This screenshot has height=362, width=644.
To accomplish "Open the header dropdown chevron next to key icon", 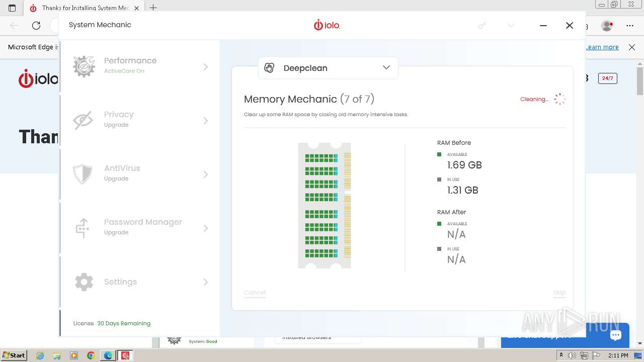I will [x=511, y=25].
